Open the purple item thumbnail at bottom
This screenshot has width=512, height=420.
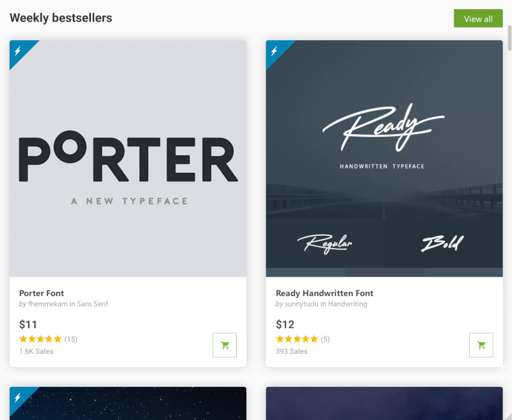click(x=384, y=403)
